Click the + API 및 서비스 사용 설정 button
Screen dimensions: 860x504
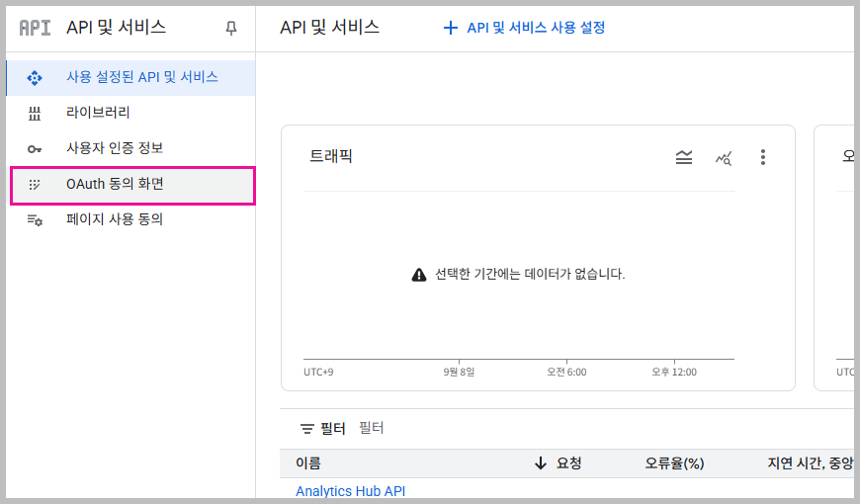point(524,28)
